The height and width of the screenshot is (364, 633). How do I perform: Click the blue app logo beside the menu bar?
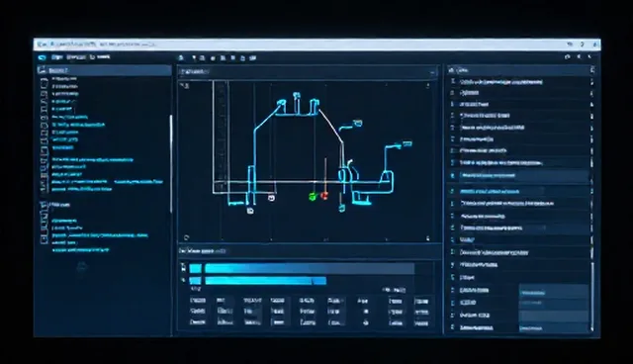(x=42, y=57)
